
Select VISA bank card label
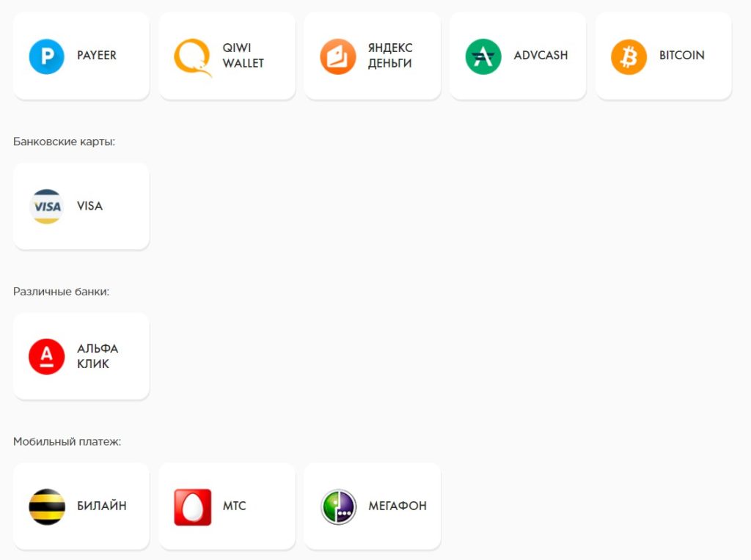click(90, 206)
